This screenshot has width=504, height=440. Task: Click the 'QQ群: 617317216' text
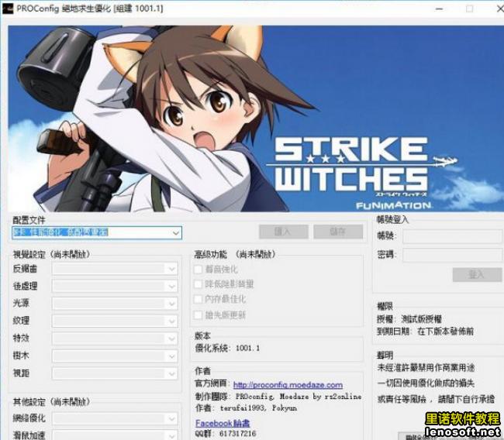coord(226,434)
